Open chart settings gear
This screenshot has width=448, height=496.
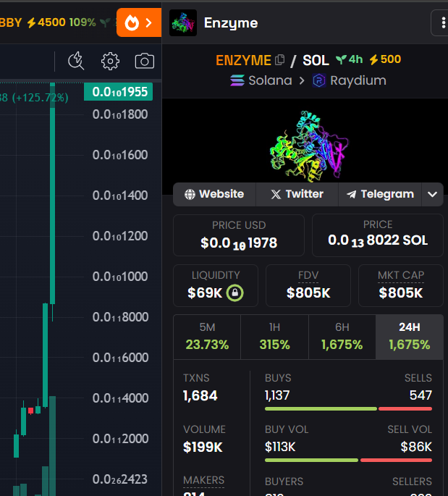pos(110,61)
